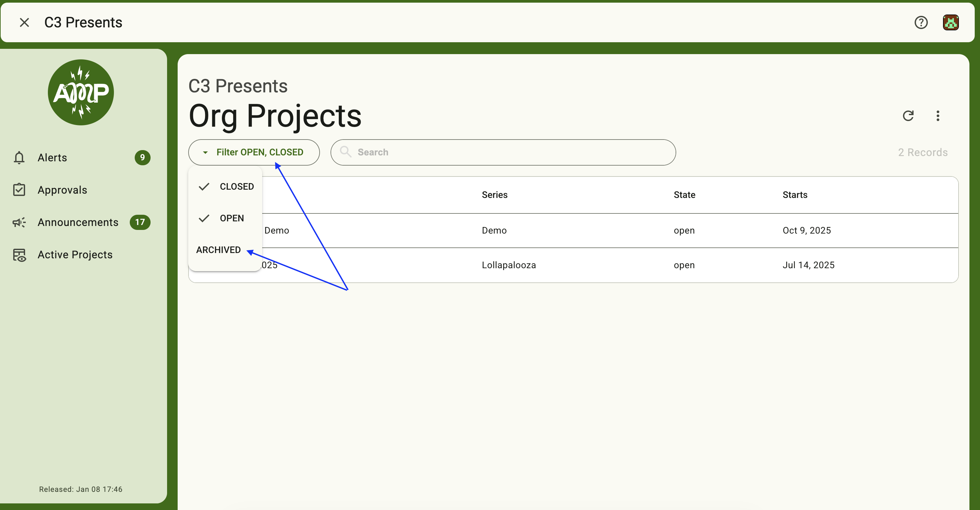Open Approvals in the sidebar
Screen dimensions: 980x510
pos(82,190)
